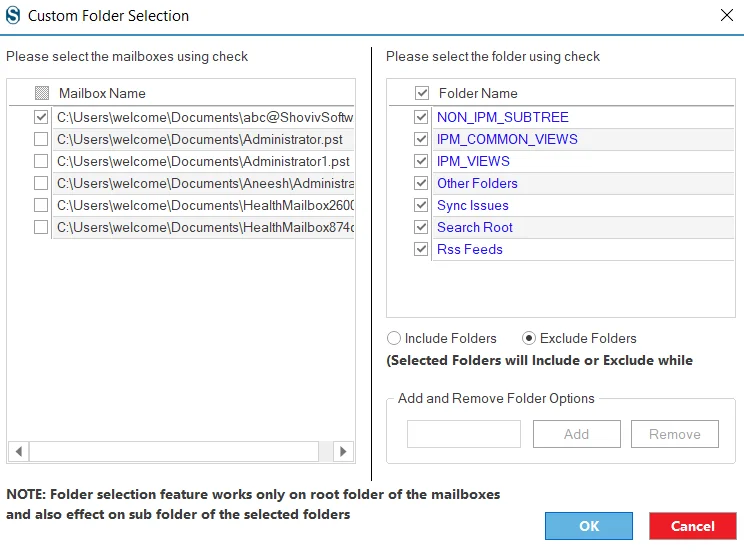Uncheck the IPM_COMMON_VIEWS folder checkbox
The height and width of the screenshot is (553, 744).
pyautogui.click(x=421, y=139)
